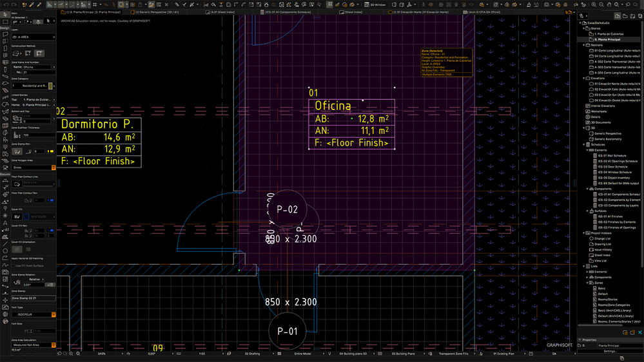Enable the rightmost Construction Method option

pos(39,53)
